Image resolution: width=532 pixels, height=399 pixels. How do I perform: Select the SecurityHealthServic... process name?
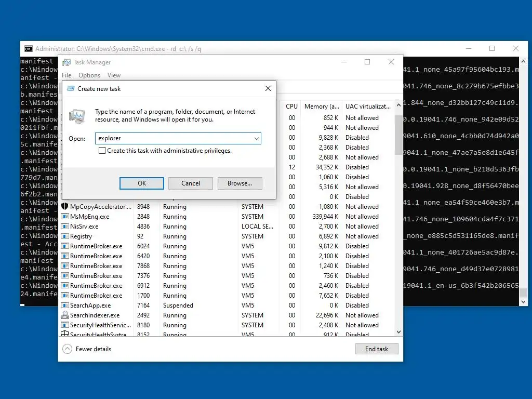(x=100, y=325)
